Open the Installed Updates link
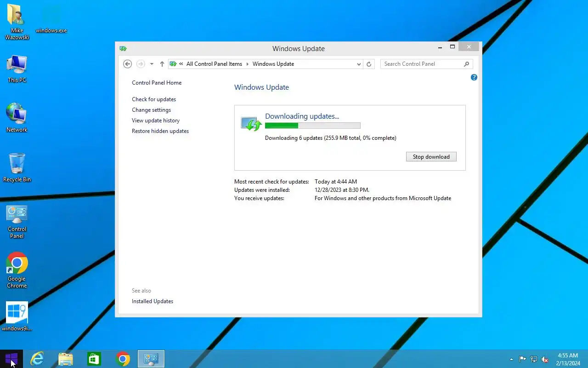Image resolution: width=588 pixels, height=368 pixels. tap(153, 301)
